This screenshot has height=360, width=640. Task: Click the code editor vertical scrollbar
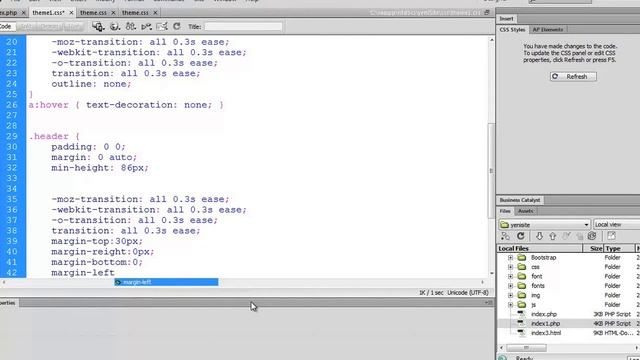pos(491,171)
